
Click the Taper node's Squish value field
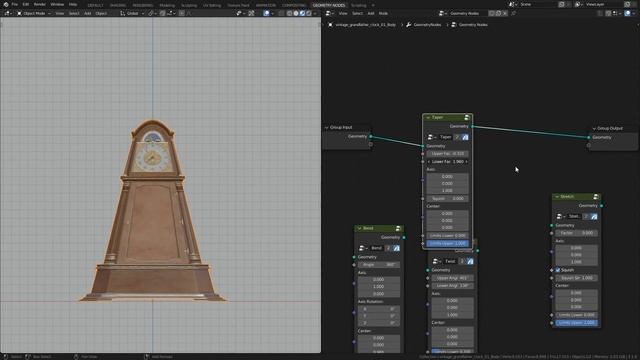tap(448, 199)
